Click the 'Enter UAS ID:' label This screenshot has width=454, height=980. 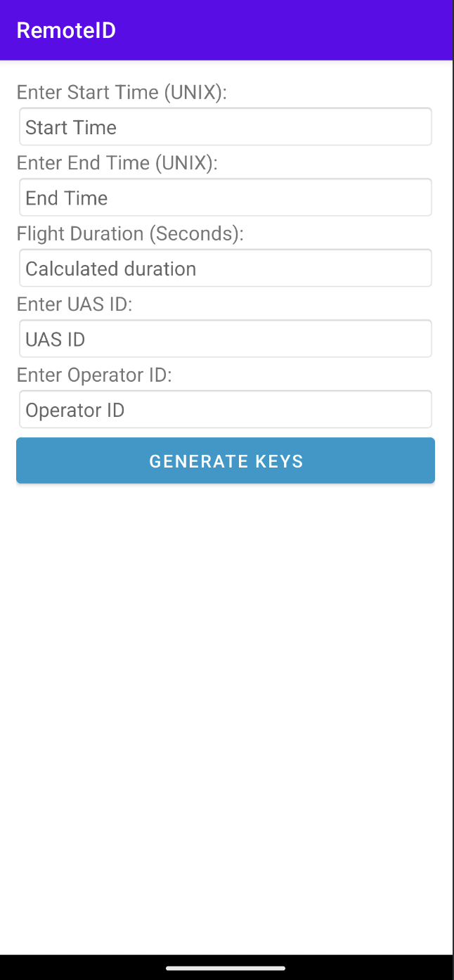[74, 304]
